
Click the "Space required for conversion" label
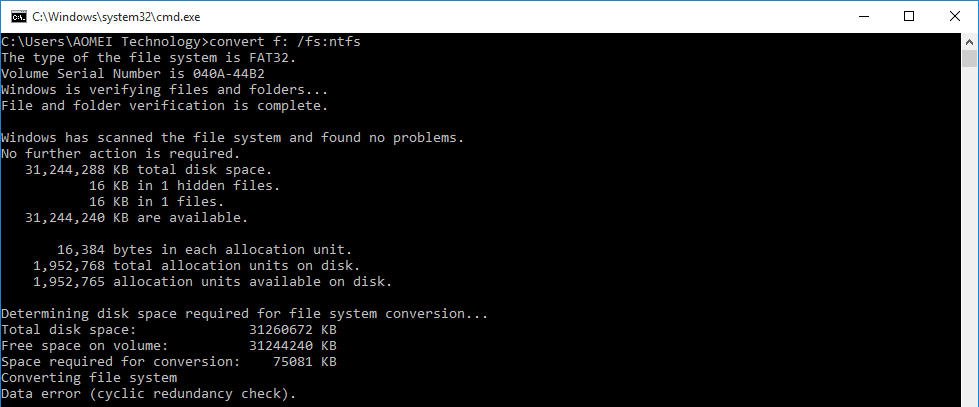click(120, 361)
